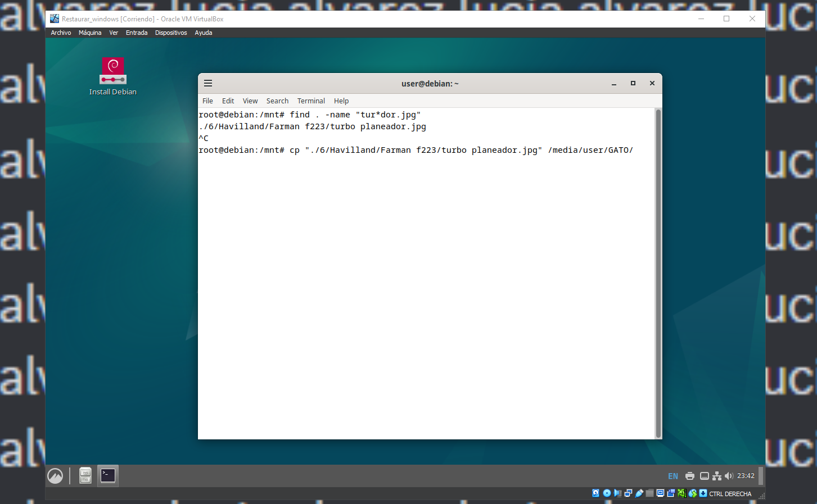Click the sound volume applet
Image resolution: width=817 pixels, height=504 pixels.
click(729, 476)
